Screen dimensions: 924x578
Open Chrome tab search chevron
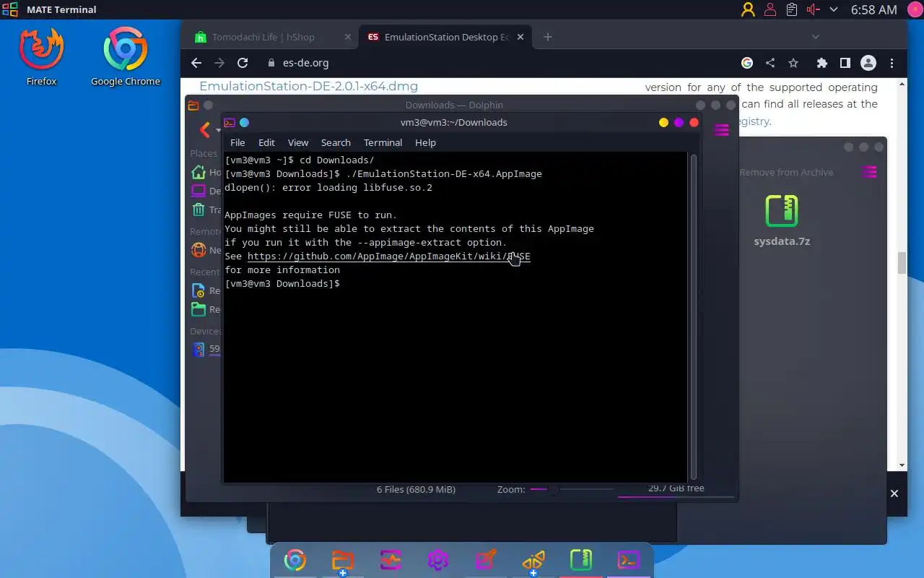(816, 37)
